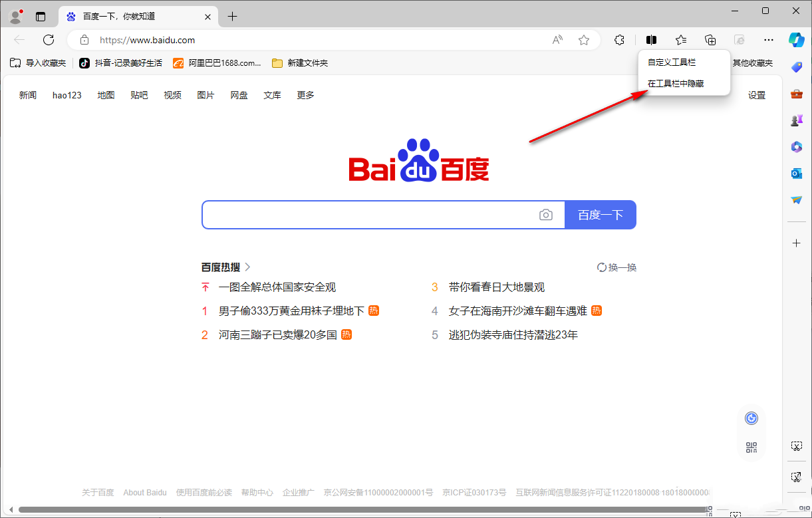This screenshot has width=812, height=518.
Task: Open the hao123 nav link
Action: 67,95
